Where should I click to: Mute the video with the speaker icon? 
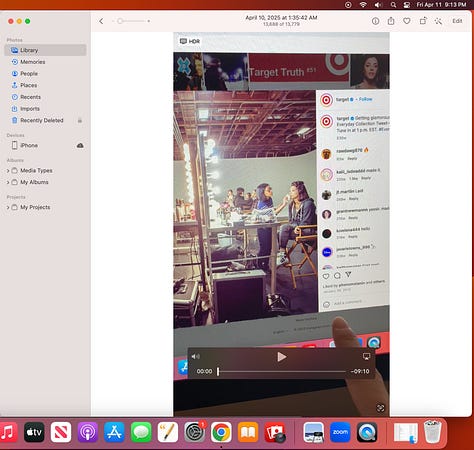click(195, 357)
